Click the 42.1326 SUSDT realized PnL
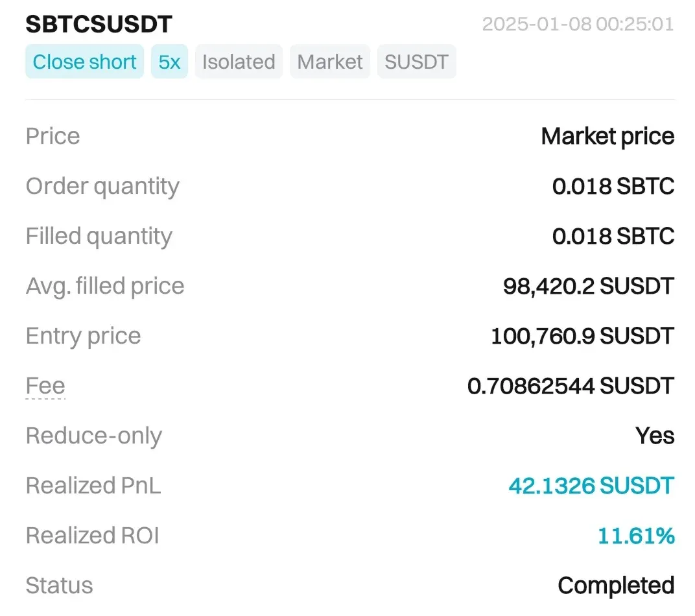The height and width of the screenshot is (616, 695). pyautogui.click(x=591, y=486)
